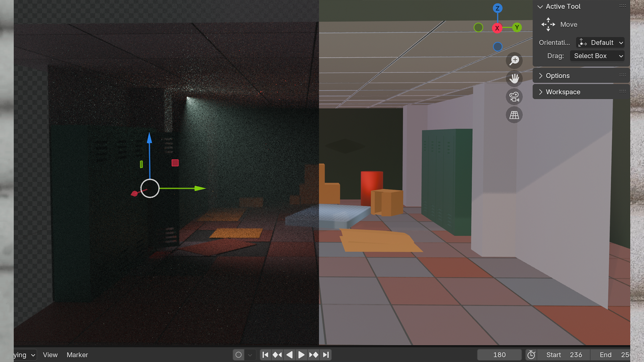Click the current frame field showing 180
Screen dimensions: 644x362
499,355
